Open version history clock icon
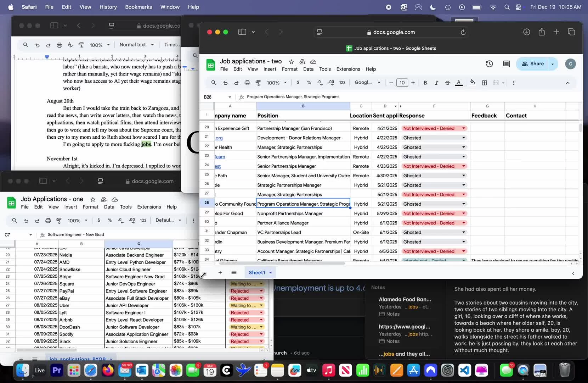Screen dimensions: 588x383 click(x=489, y=64)
